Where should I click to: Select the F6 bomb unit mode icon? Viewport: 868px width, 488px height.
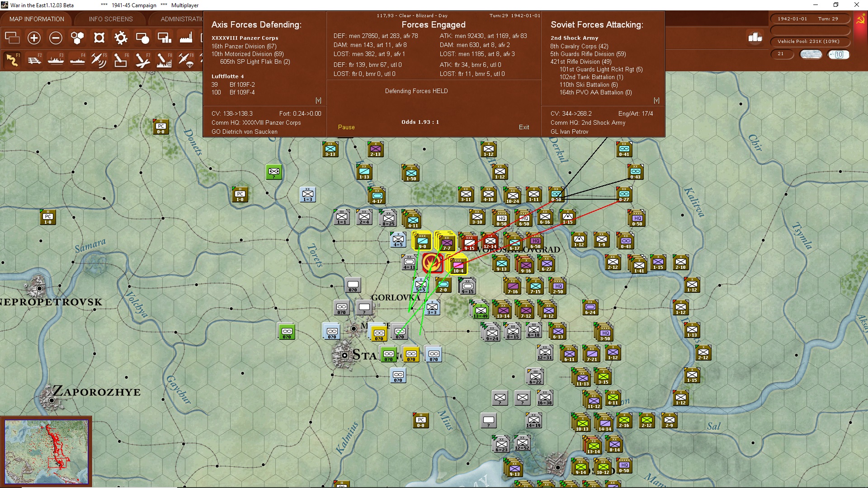point(121,60)
